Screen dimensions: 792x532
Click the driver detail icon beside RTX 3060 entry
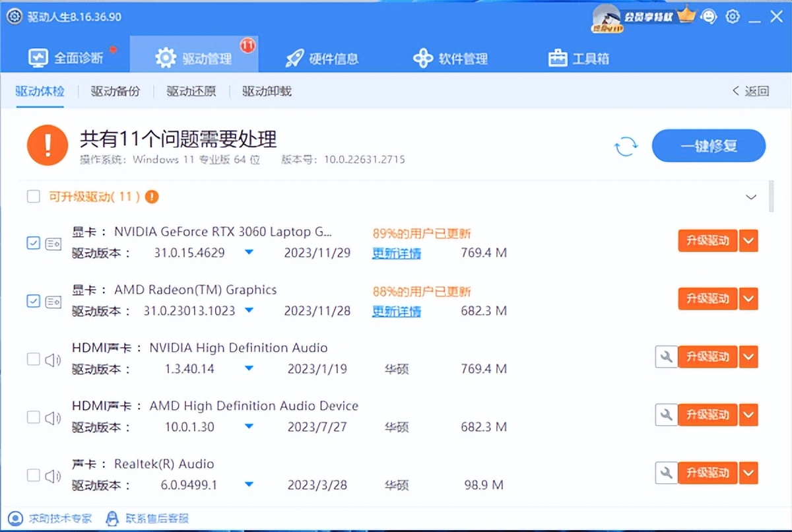coord(54,243)
